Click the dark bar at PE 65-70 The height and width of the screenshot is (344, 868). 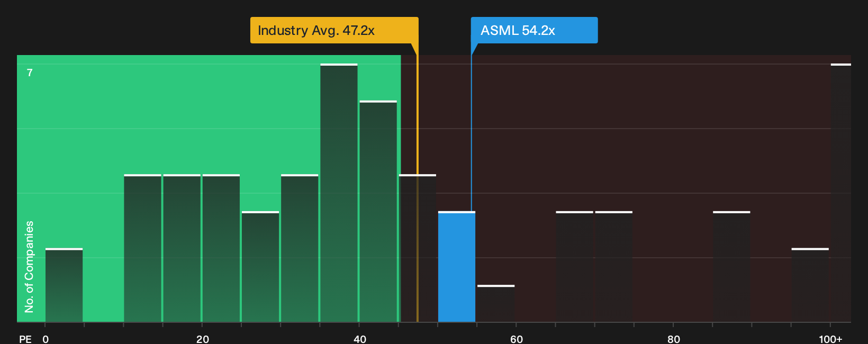coord(574,267)
